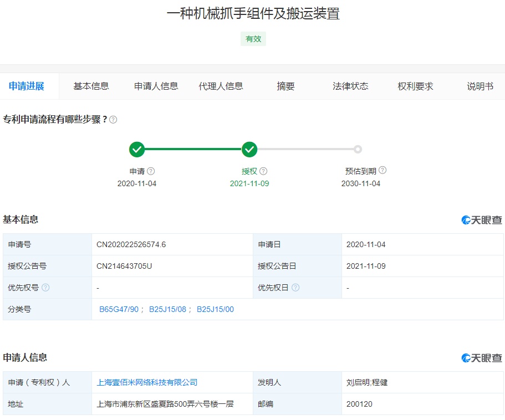This screenshot has height=420, width=505.
Task: Click the help icon next to 申请
Action: (x=151, y=171)
